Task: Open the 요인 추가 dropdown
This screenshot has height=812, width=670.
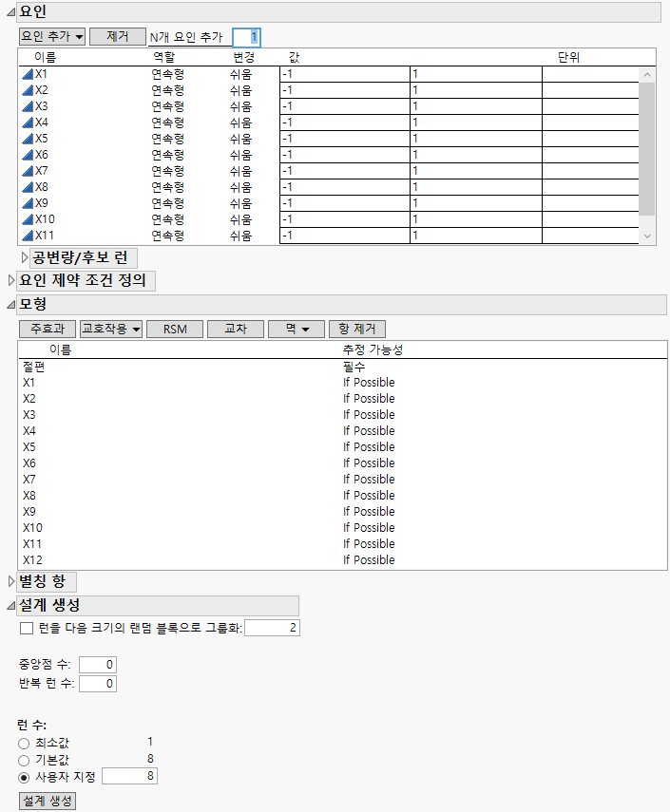Action: coord(52,36)
